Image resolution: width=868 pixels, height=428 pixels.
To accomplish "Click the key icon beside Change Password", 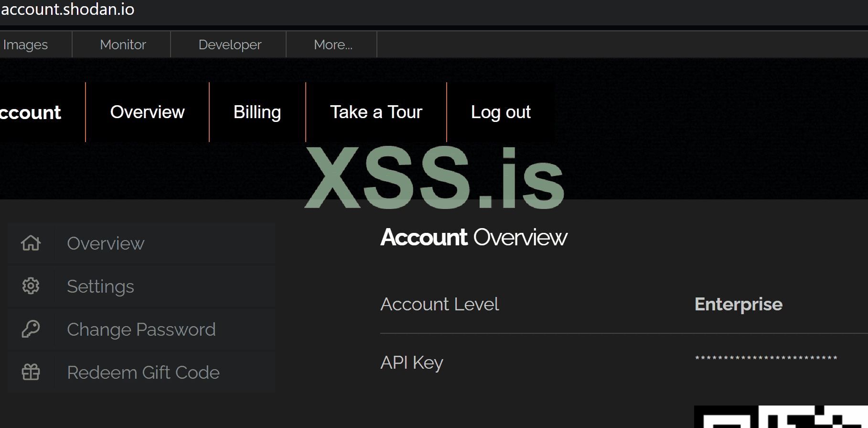I will tap(31, 329).
